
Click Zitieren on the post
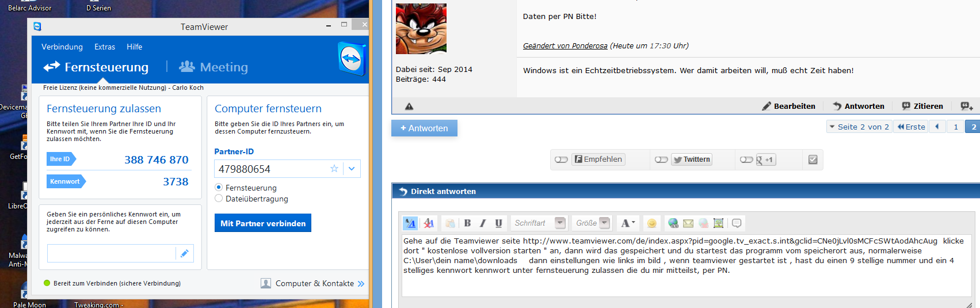922,107
